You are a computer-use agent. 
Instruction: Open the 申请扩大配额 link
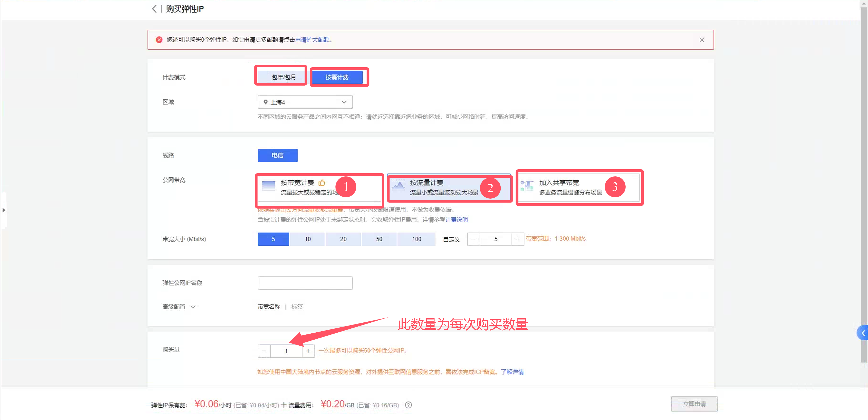(312, 40)
